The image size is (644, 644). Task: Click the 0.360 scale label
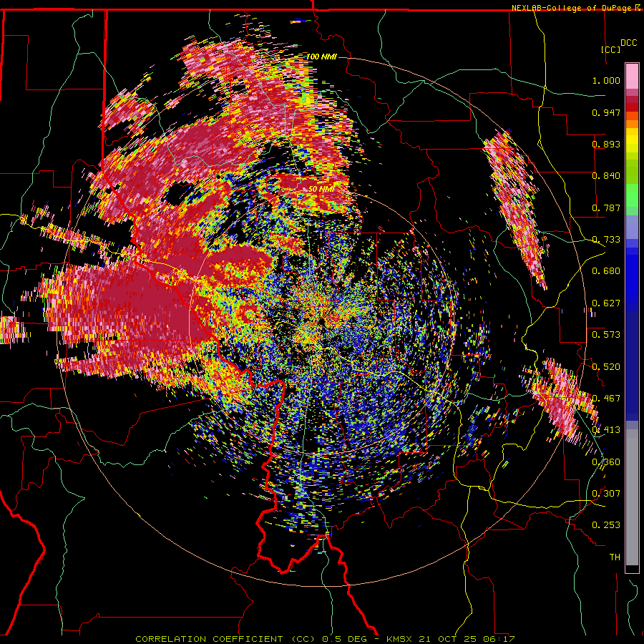[606, 462]
